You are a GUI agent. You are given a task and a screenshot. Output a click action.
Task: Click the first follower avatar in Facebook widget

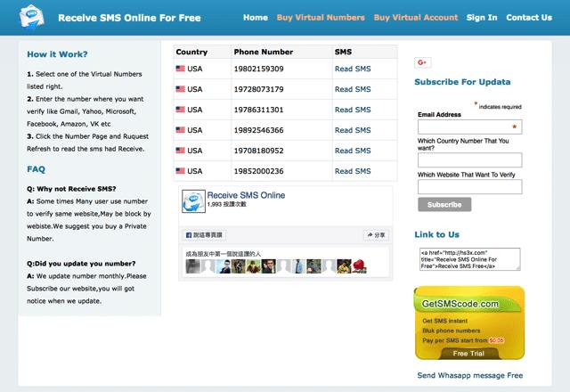point(191,266)
